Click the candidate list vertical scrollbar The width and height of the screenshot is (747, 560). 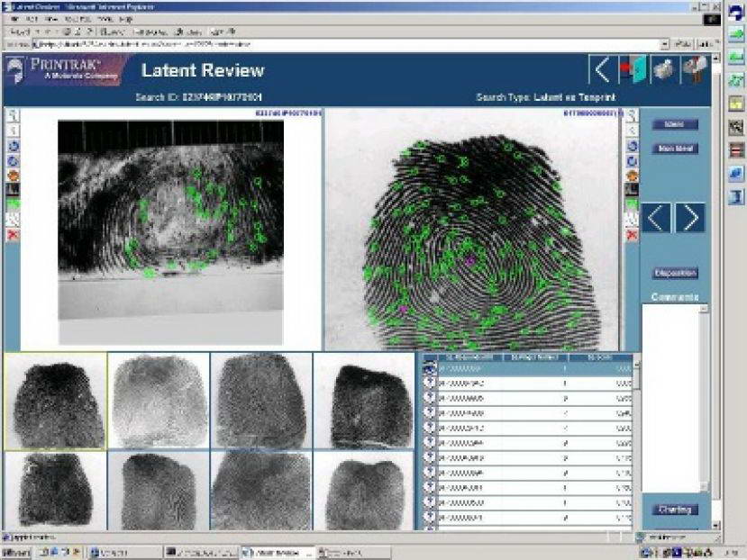click(638, 441)
